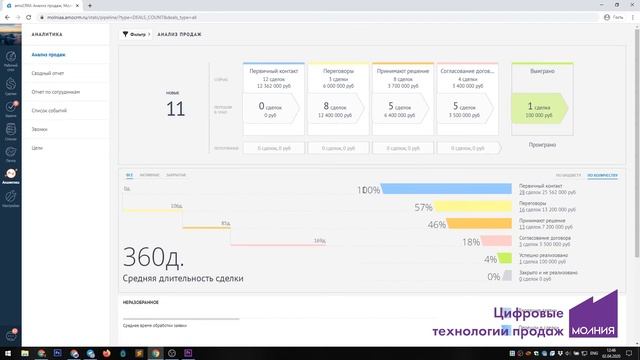
Task: Open Сводный отчет report
Action: click(48, 73)
